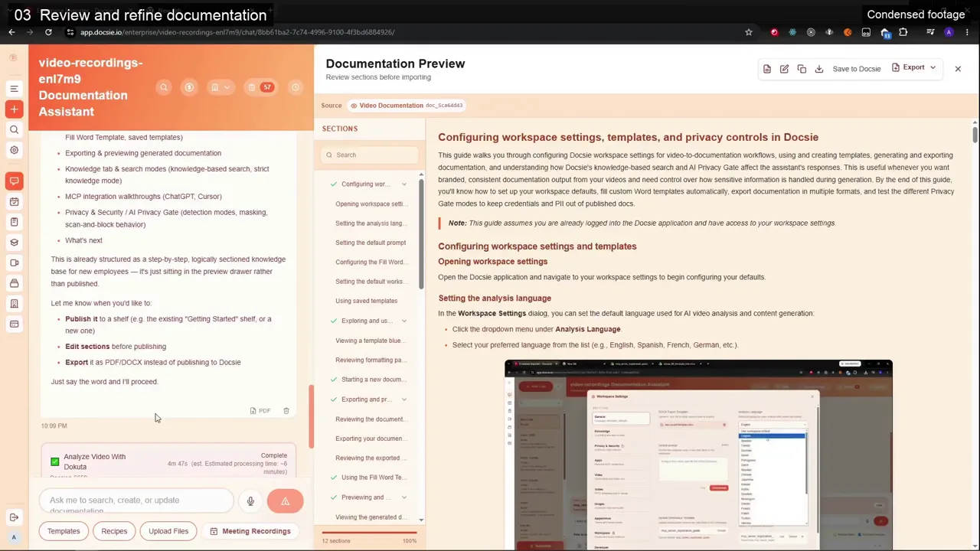The height and width of the screenshot is (551, 980).
Task: Collapse the Exporting and pr... section chevron
Action: [404, 399]
